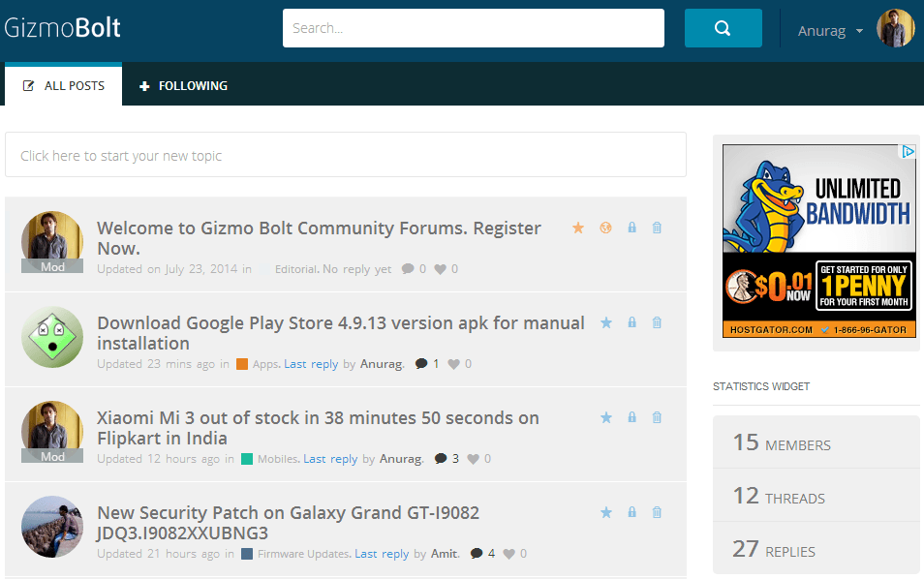Click reply bubble icon on Xiaomi post
The image size is (924, 579).
[x=441, y=459]
